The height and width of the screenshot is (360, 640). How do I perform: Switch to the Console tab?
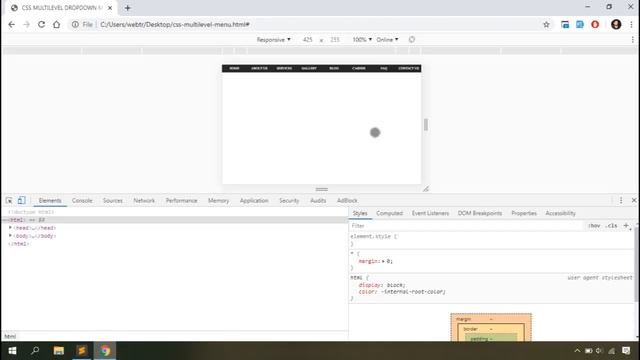click(x=82, y=200)
